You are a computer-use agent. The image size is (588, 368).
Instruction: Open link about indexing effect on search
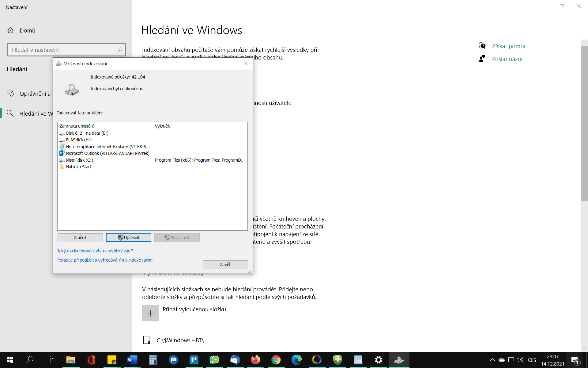(x=95, y=251)
